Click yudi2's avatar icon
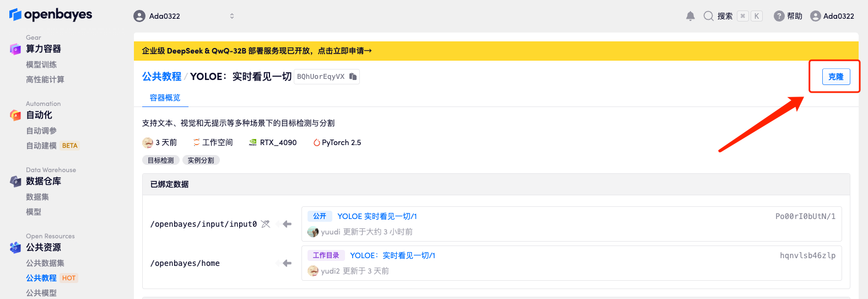This screenshot has height=299, width=868. coord(313,271)
